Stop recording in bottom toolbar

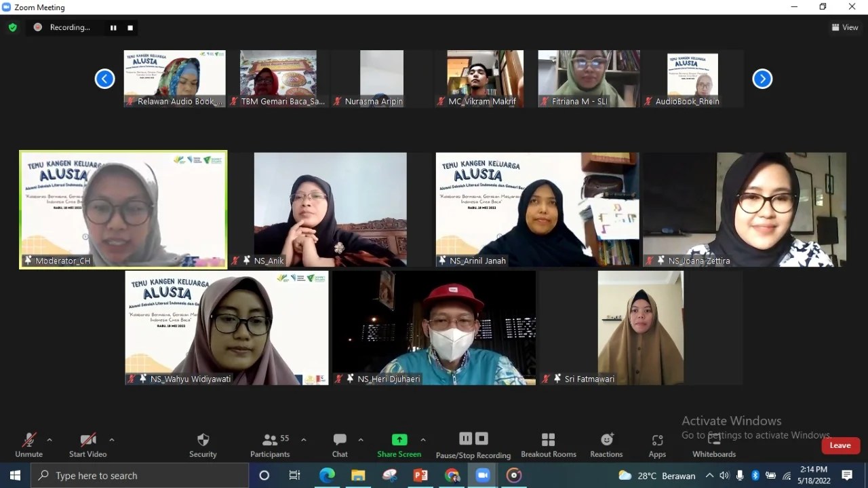pyautogui.click(x=481, y=438)
